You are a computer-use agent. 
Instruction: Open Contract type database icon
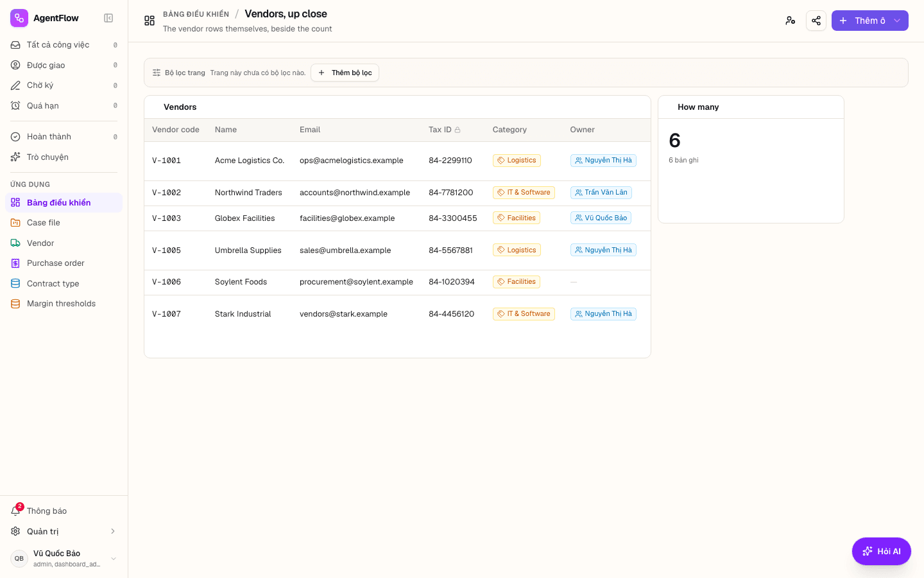(x=15, y=283)
